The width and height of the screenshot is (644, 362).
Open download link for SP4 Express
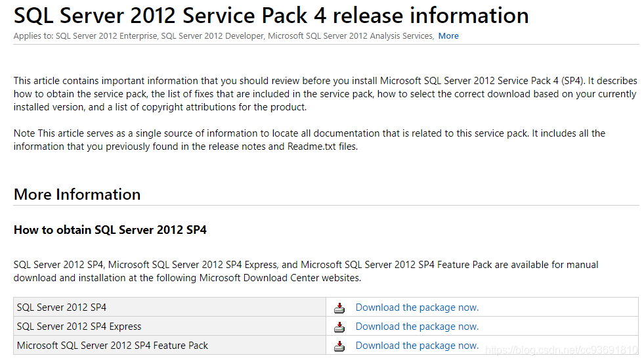(417, 327)
